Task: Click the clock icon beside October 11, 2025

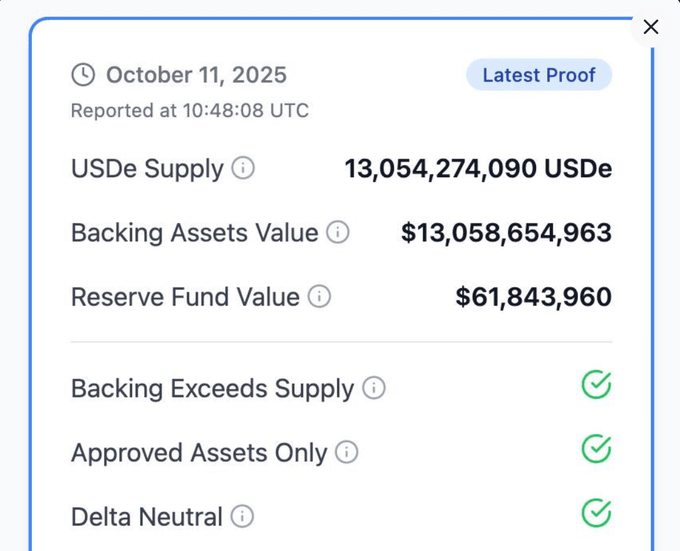Action: pyautogui.click(x=83, y=75)
